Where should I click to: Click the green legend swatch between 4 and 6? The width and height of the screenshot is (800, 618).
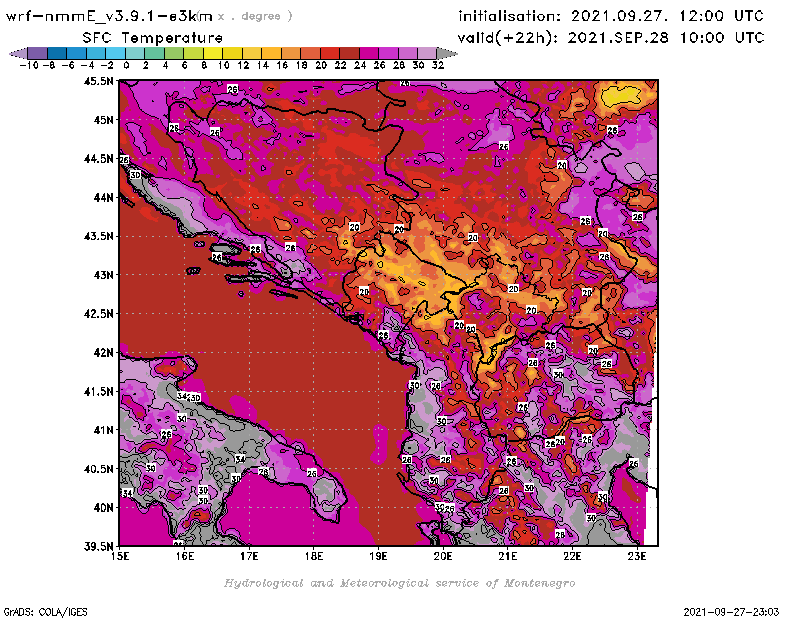[174, 53]
